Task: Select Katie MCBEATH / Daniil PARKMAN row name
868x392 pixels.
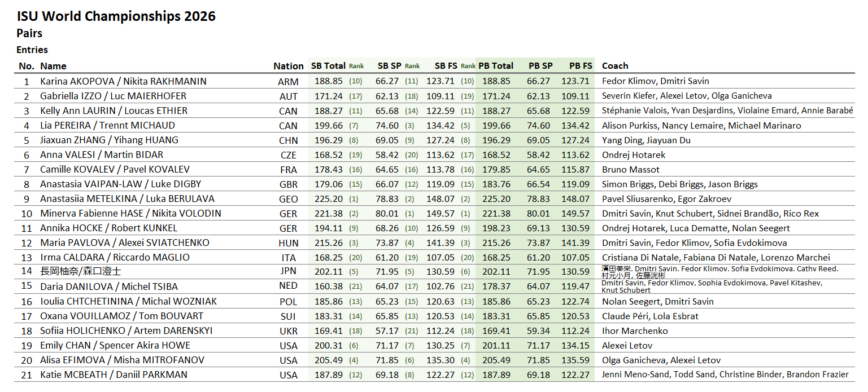Action: [x=114, y=375]
